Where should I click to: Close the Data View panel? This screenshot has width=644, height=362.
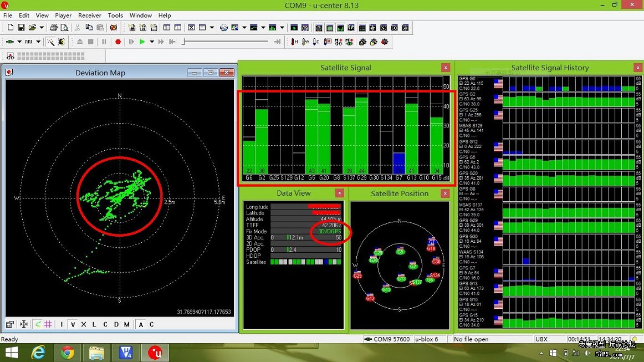tap(340, 193)
